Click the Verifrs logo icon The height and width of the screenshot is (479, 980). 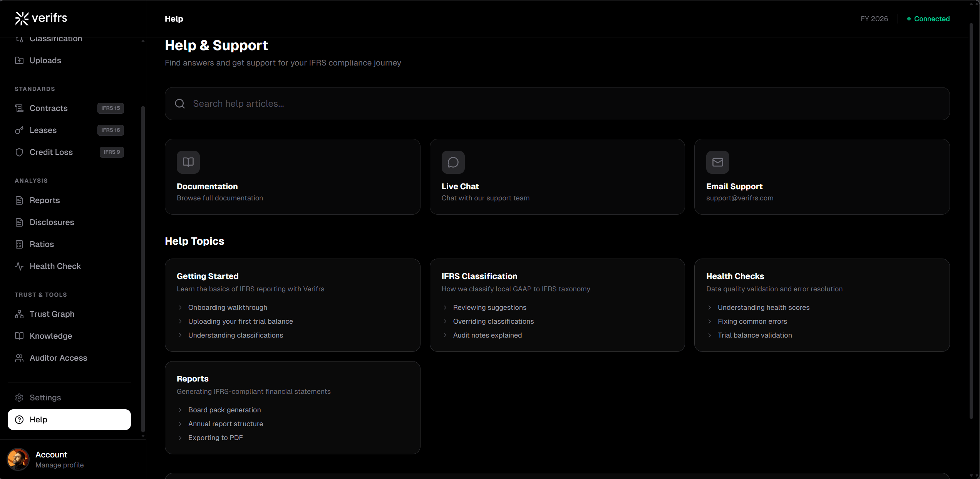coord(22,18)
